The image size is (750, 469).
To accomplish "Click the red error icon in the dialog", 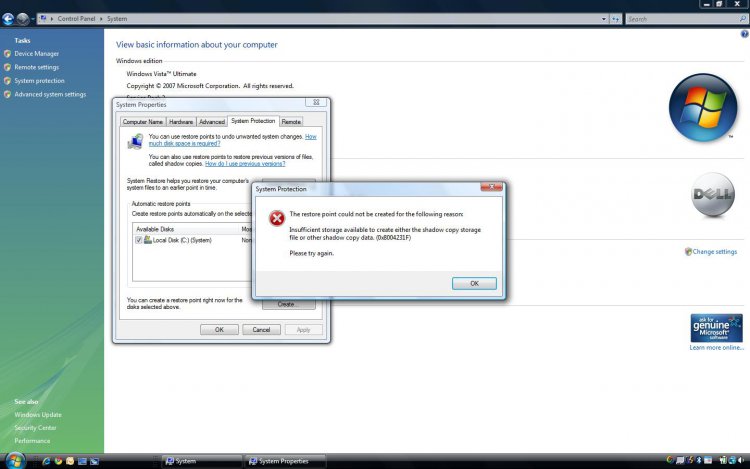I will [x=276, y=218].
